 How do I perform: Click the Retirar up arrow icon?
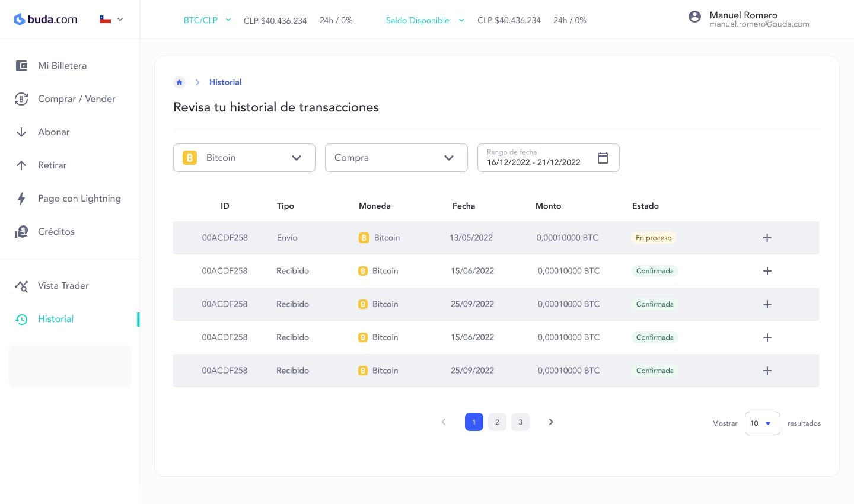click(21, 165)
